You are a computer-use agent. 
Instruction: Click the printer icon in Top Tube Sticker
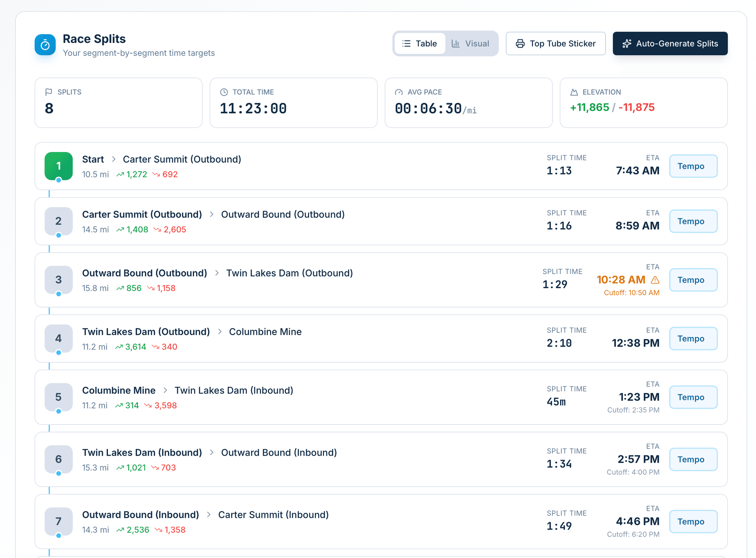point(520,43)
